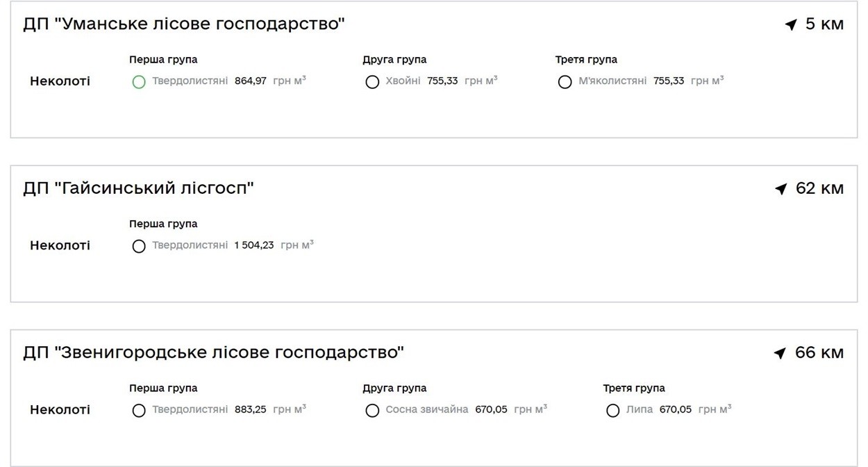
Task: Click Друга група label above Хвойні
Action: (x=394, y=60)
